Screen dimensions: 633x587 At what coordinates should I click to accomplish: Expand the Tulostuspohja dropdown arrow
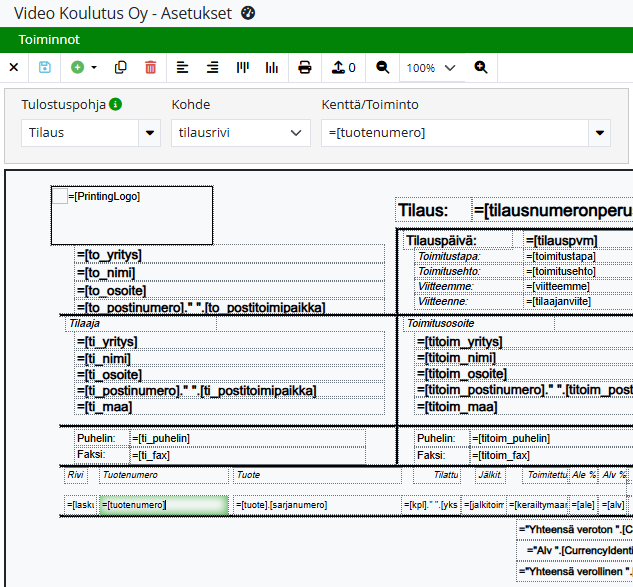[x=150, y=133]
